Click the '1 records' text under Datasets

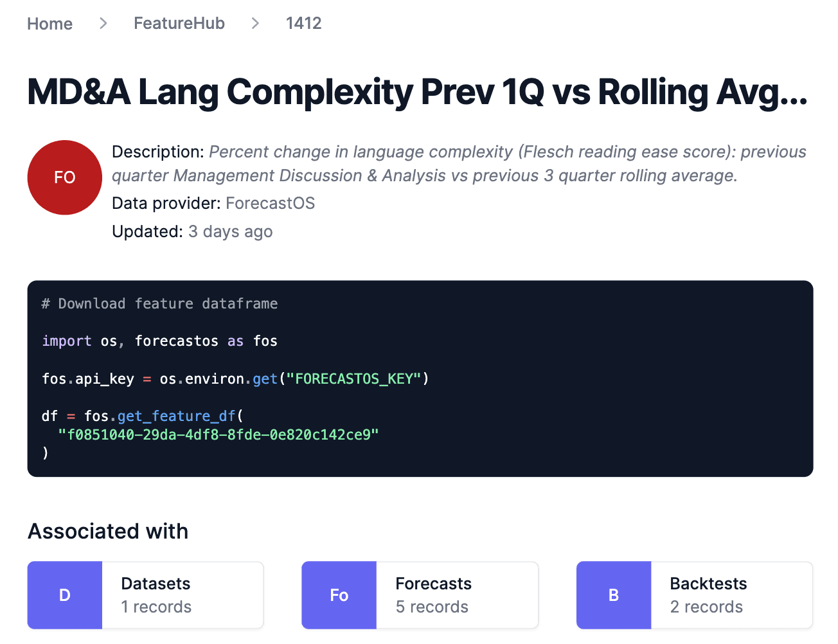tap(156, 607)
